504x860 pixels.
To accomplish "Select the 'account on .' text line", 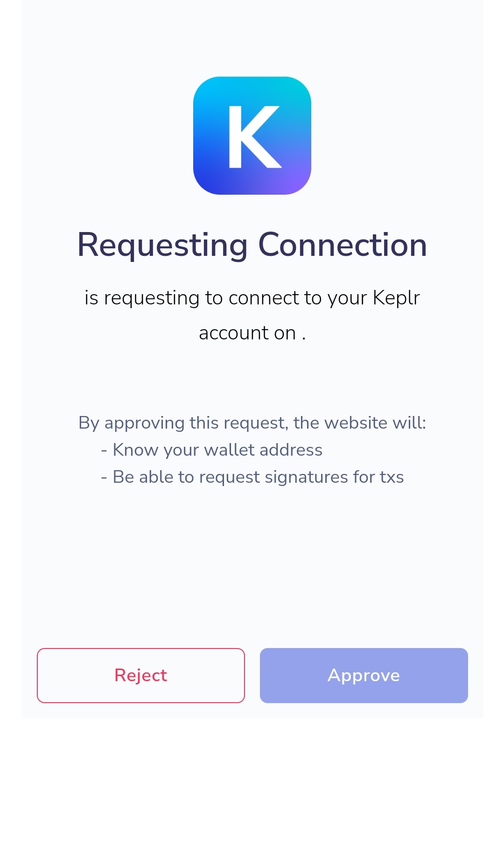I will (252, 333).
